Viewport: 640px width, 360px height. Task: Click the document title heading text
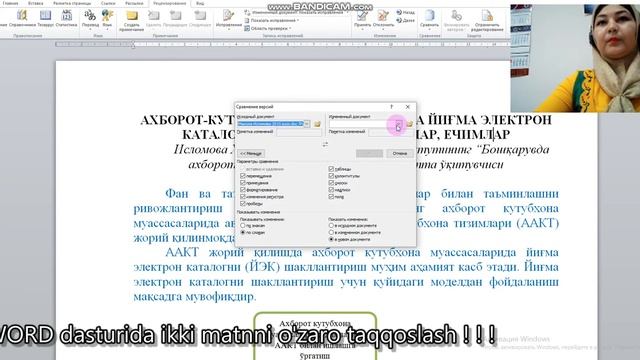(346, 127)
